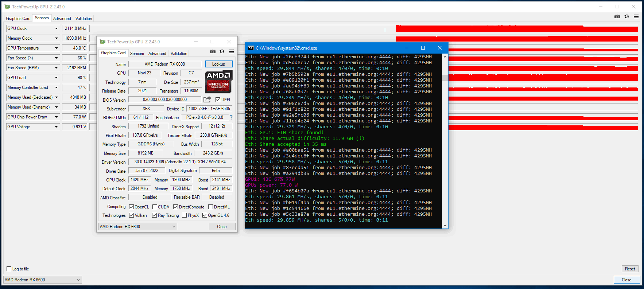Click Memory Used (Dedicated) value 4940 MB
Viewport: 644px width, 289px height.
click(x=75, y=97)
